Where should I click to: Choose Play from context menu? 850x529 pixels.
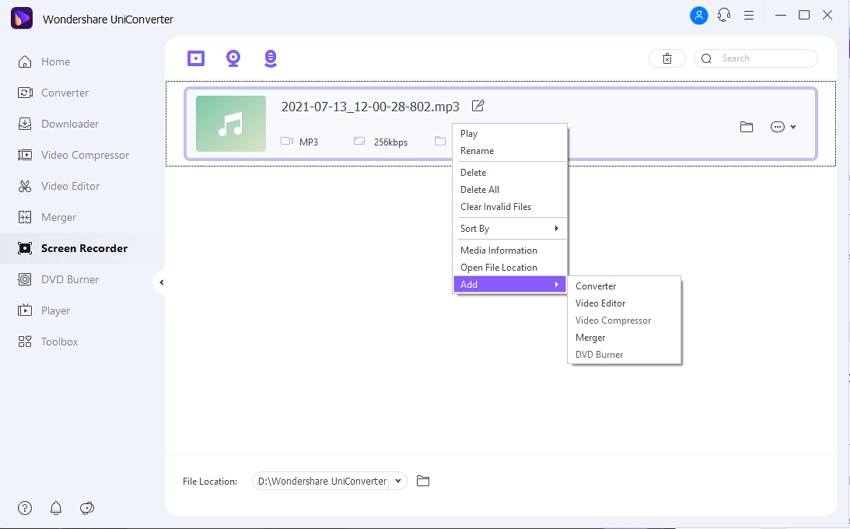[x=510, y=133]
